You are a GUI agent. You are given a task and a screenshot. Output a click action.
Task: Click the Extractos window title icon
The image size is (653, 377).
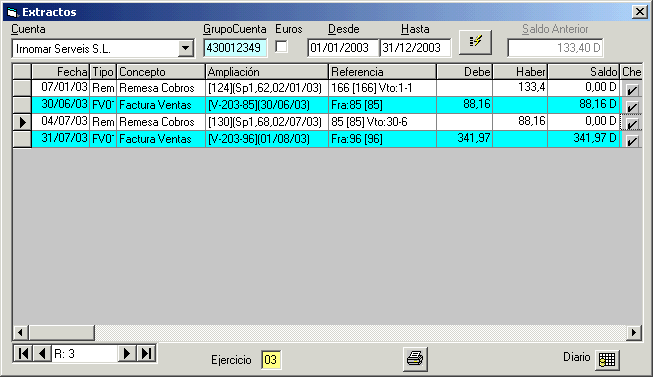12,12
